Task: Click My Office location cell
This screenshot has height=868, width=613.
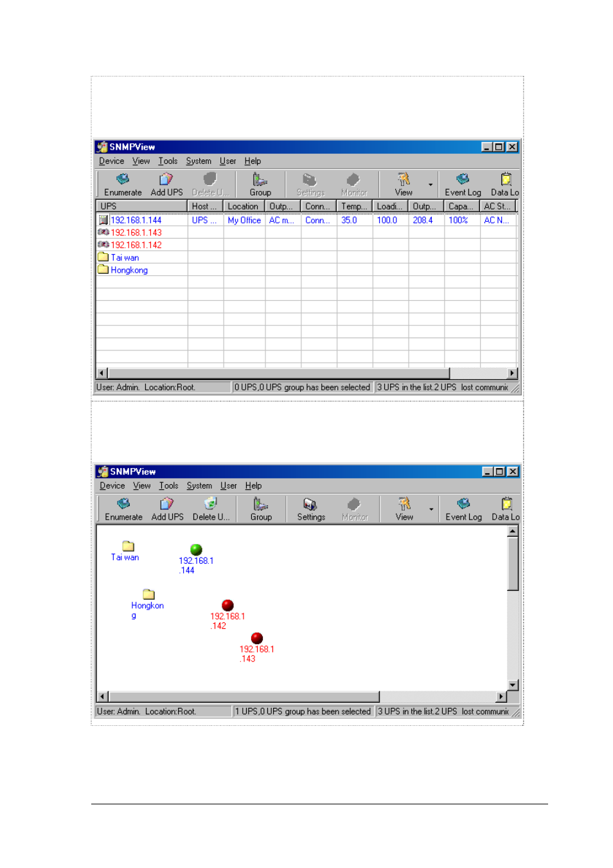Action: (x=244, y=220)
